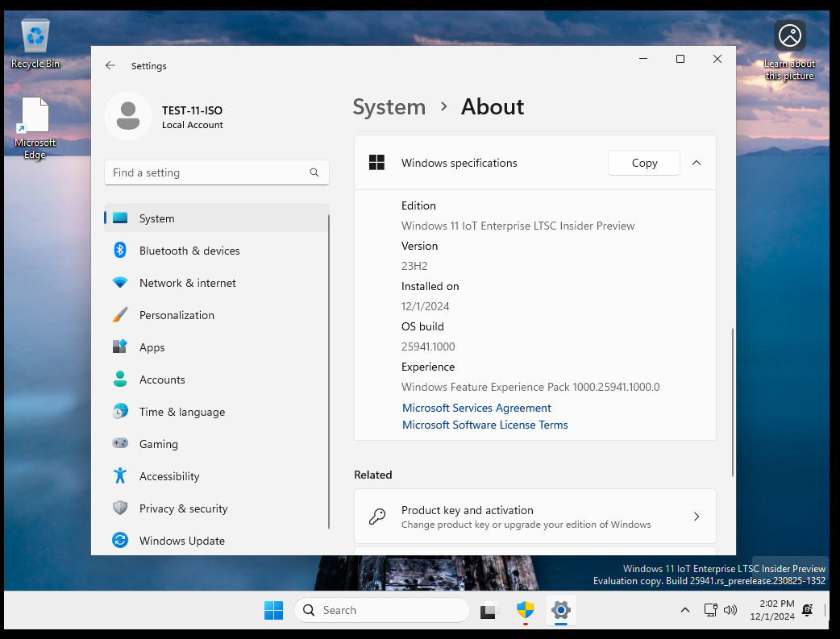Viewport: 840px width, 639px height.
Task: Click the installed date 12/1/2024 in specifications
Action: 426,306
